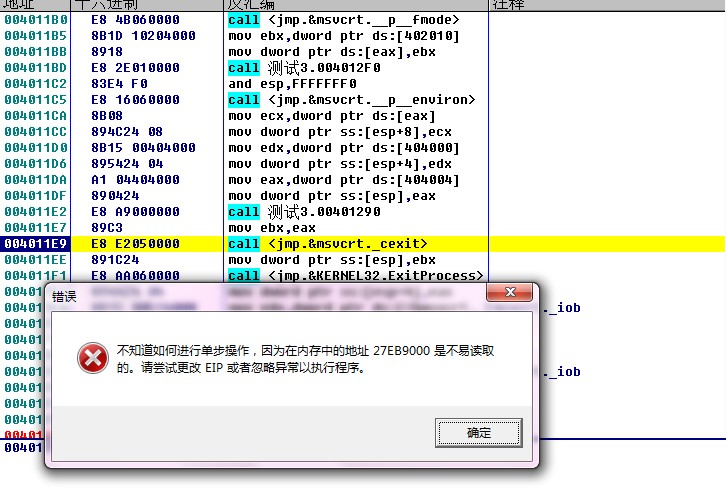Click hex bytes 895424 04
The width and height of the screenshot is (726, 489).
(127, 163)
